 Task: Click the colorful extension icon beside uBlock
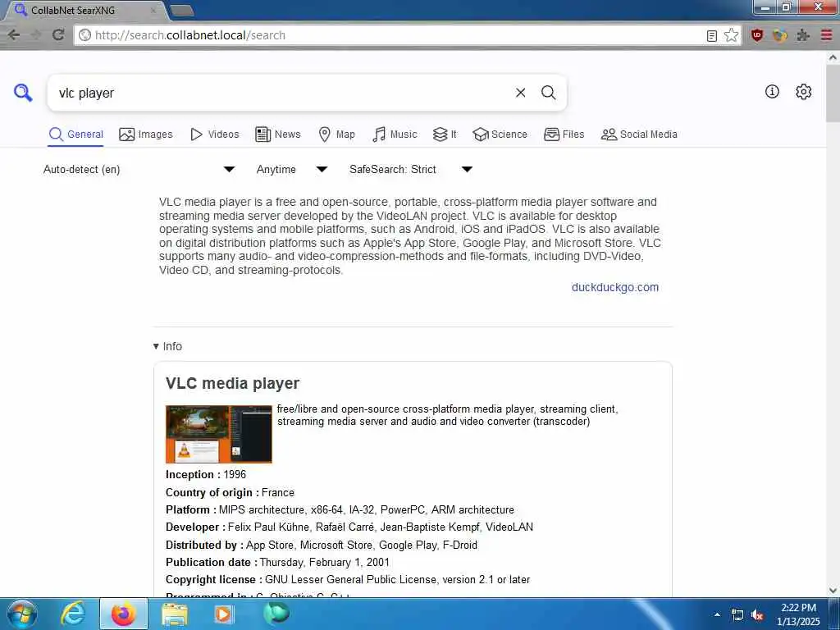pyautogui.click(x=780, y=35)
